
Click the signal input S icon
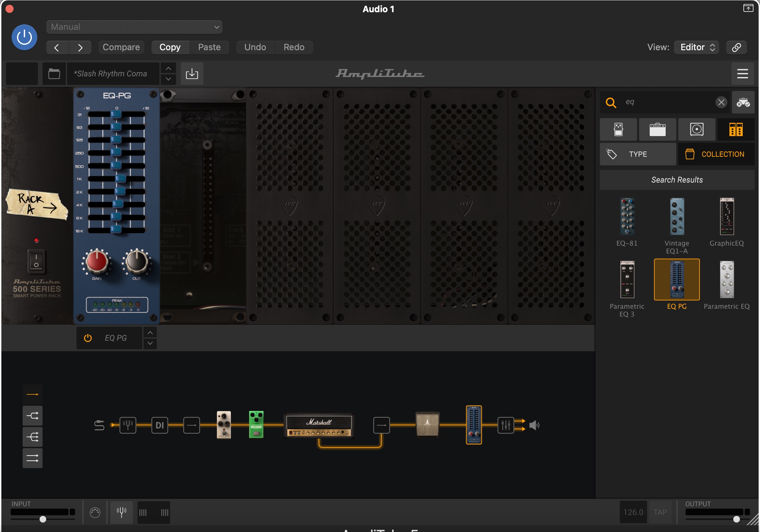coord(99,425)
